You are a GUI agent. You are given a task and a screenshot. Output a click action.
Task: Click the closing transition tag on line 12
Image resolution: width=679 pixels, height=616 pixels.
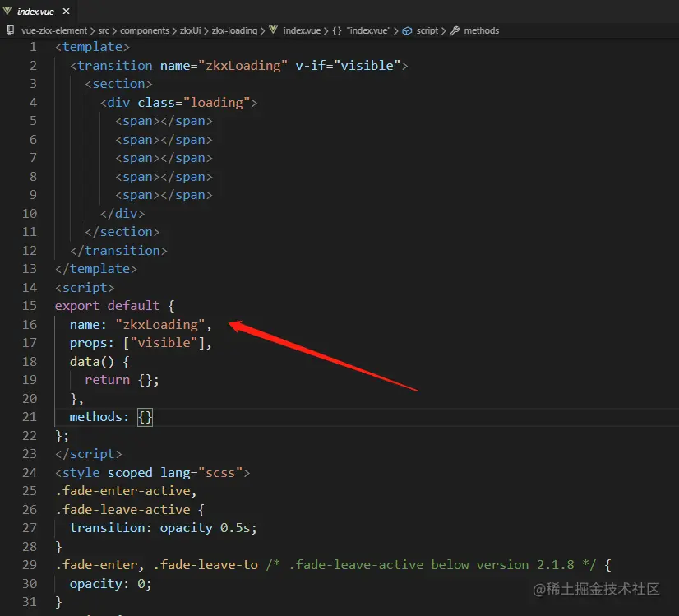point(118,251)
